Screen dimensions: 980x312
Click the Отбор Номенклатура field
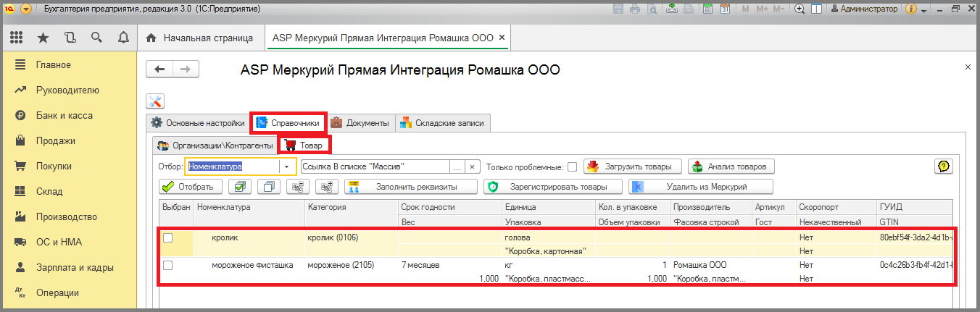click(x=232, y=166)
